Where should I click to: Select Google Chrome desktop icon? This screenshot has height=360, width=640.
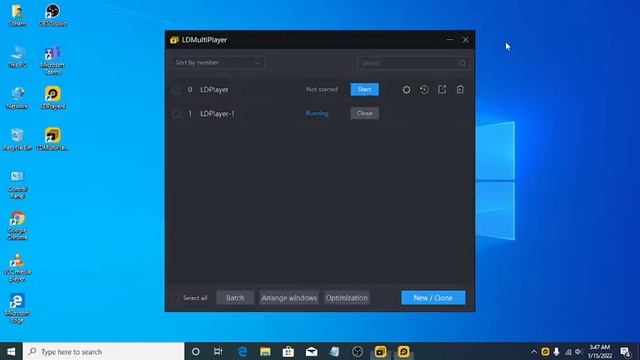click(17, 225)
